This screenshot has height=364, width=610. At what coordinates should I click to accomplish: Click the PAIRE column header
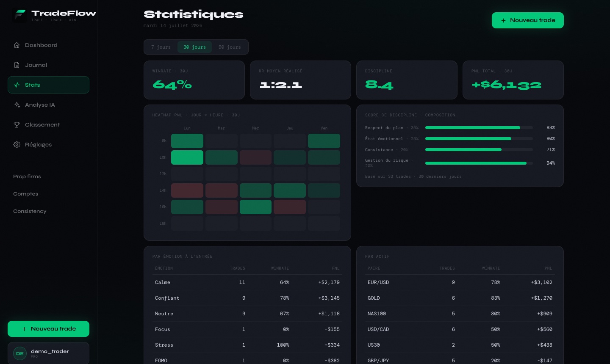[374, 268]
